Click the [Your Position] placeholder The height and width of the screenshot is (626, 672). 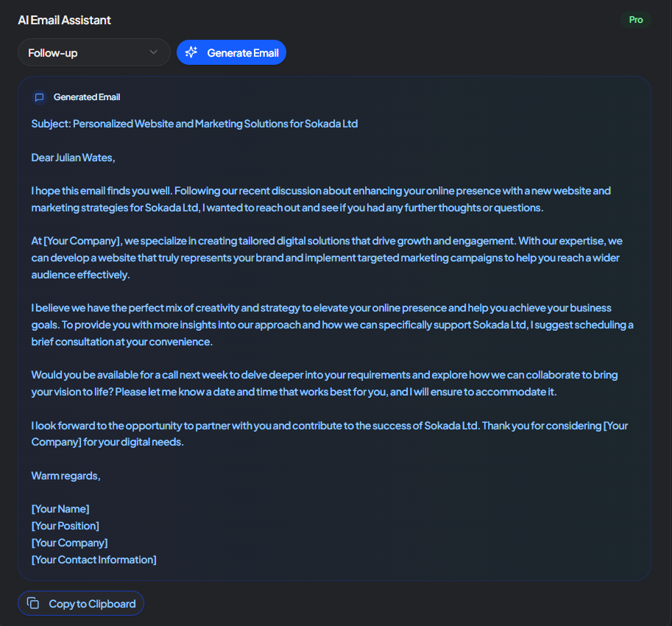coord(66,526)
